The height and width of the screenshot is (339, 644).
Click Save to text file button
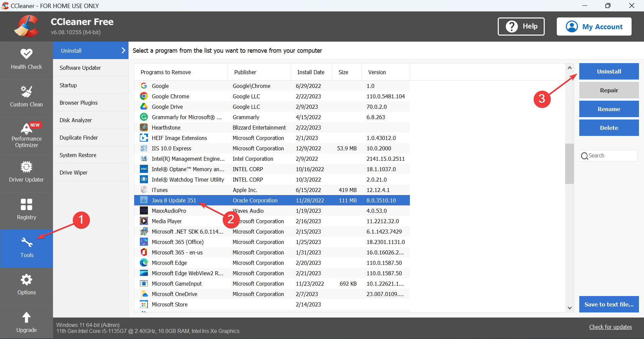(x=609, y=304)
